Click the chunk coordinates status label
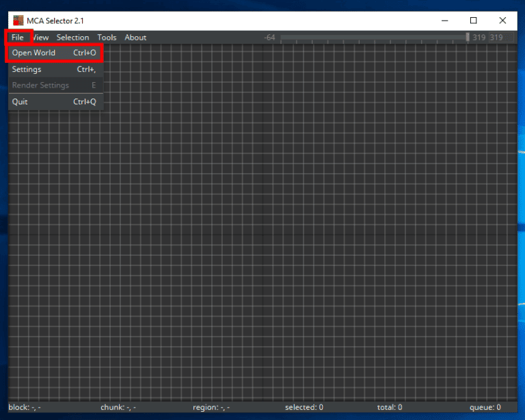This screenshot has height=420, width=525. [x=118, y=408]
